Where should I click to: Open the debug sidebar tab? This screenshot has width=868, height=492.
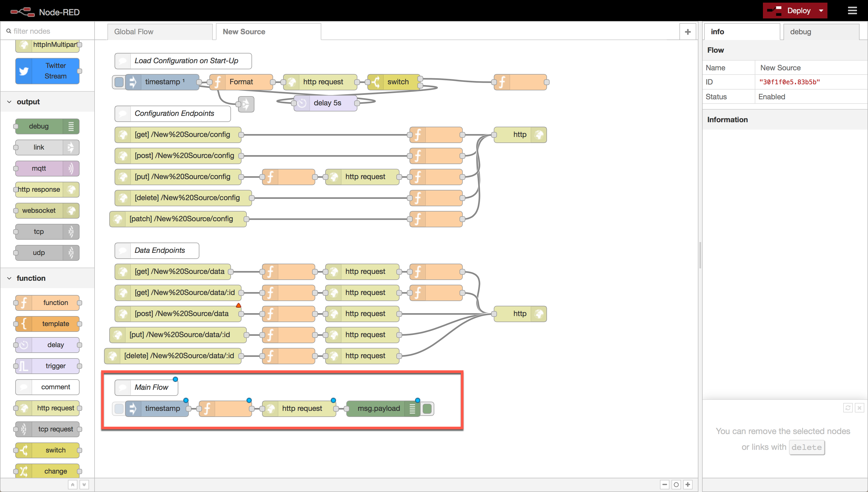821,32
